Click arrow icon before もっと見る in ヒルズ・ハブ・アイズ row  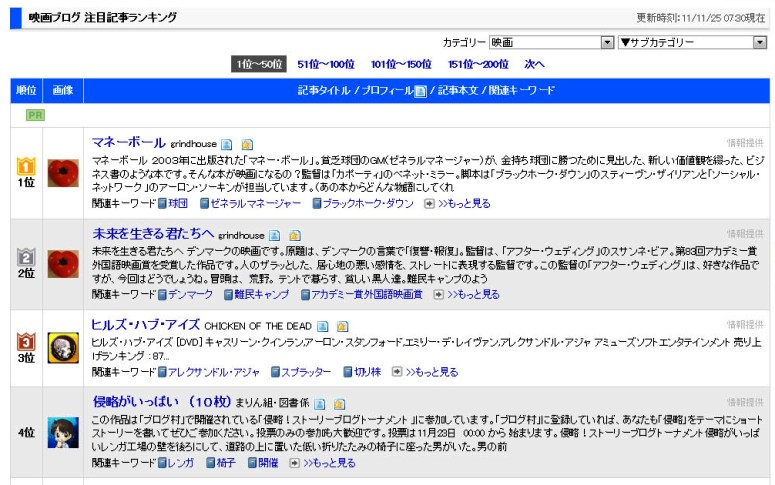pyautogui.click(x=396, y=372)
